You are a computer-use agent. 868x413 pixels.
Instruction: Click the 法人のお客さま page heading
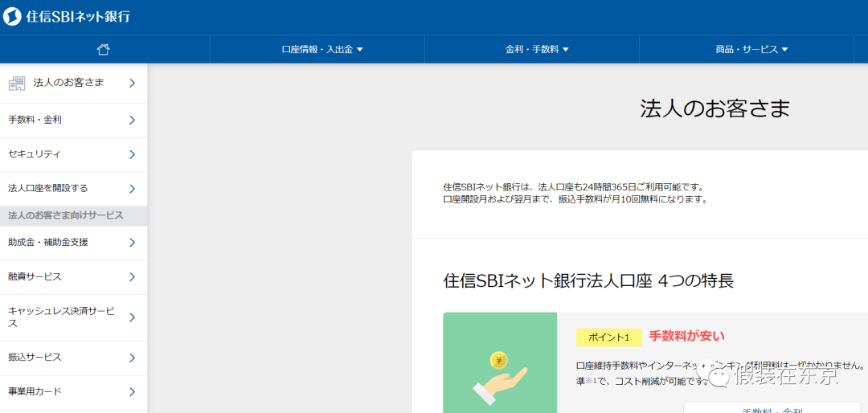(x=714, y=109)
